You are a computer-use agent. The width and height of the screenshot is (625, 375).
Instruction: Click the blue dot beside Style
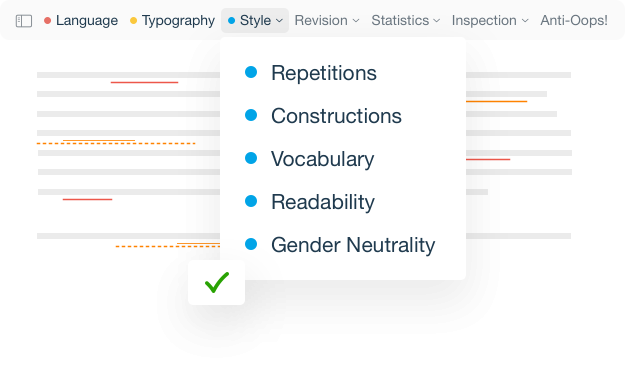click(231, 21)
